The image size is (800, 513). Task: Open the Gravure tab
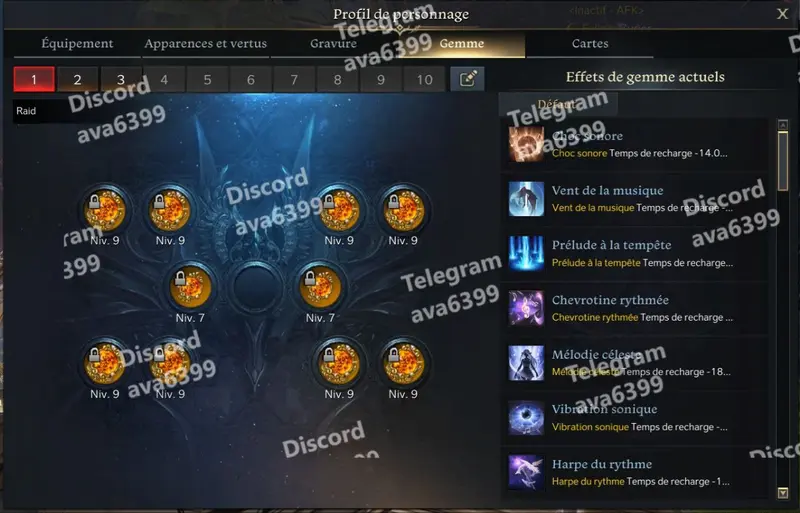(x=334, y=44)
